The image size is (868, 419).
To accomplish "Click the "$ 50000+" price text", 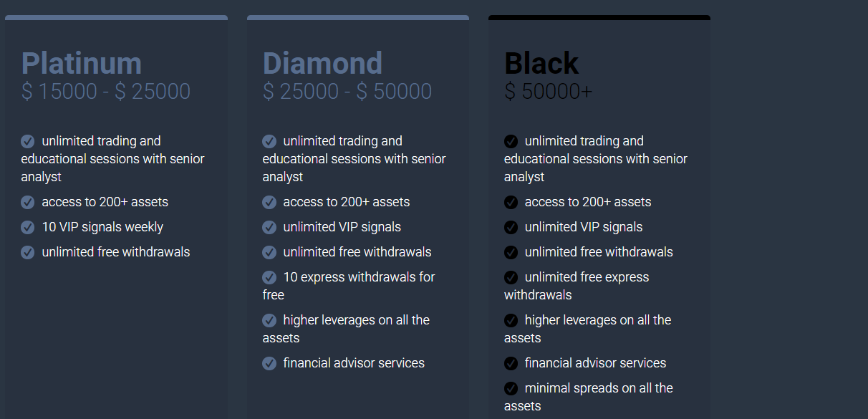I will pos(549,92).
